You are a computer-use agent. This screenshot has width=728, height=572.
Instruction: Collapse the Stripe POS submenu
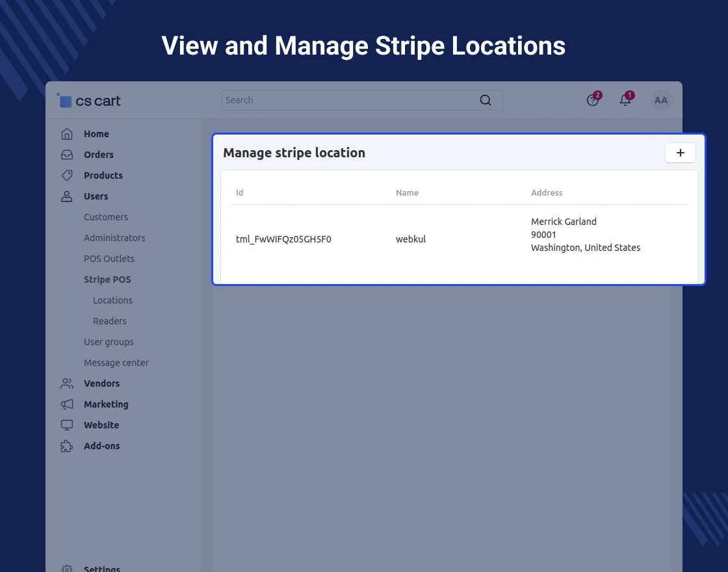107,279
